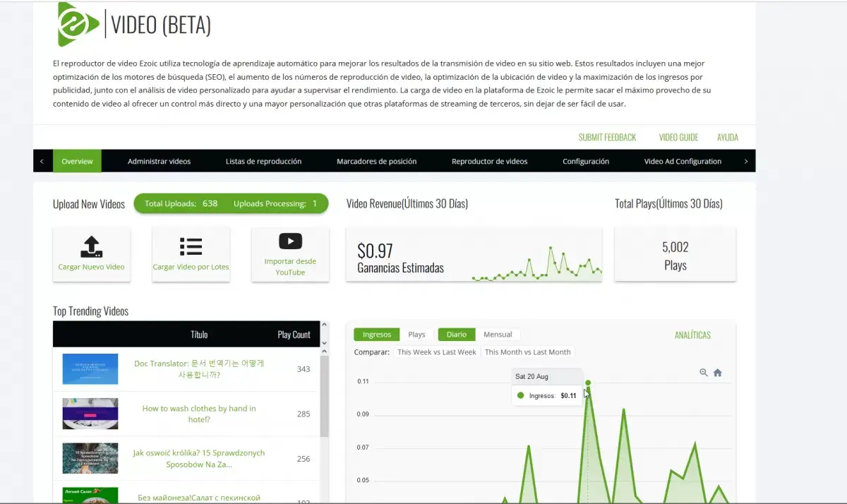This screenshot has height=504, width=847.
Task: Click the right arrow in the navigation bar
Action: coord(746,162)
